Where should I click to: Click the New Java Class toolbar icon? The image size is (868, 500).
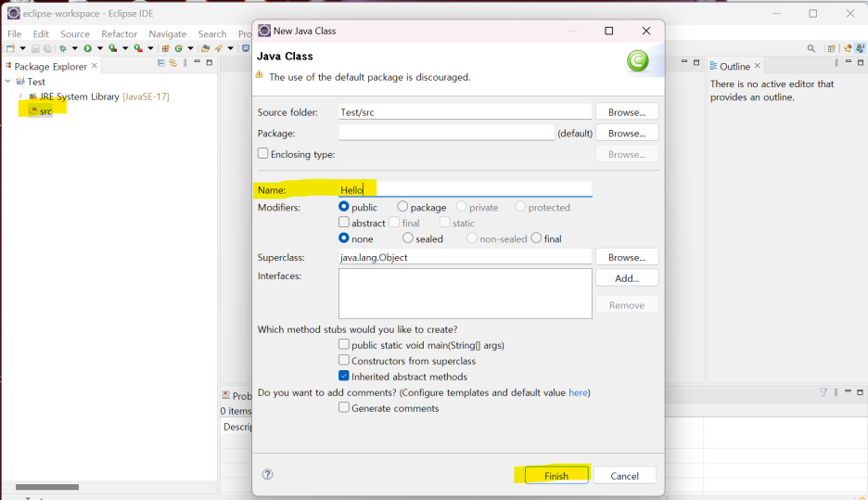coord(178,48)
